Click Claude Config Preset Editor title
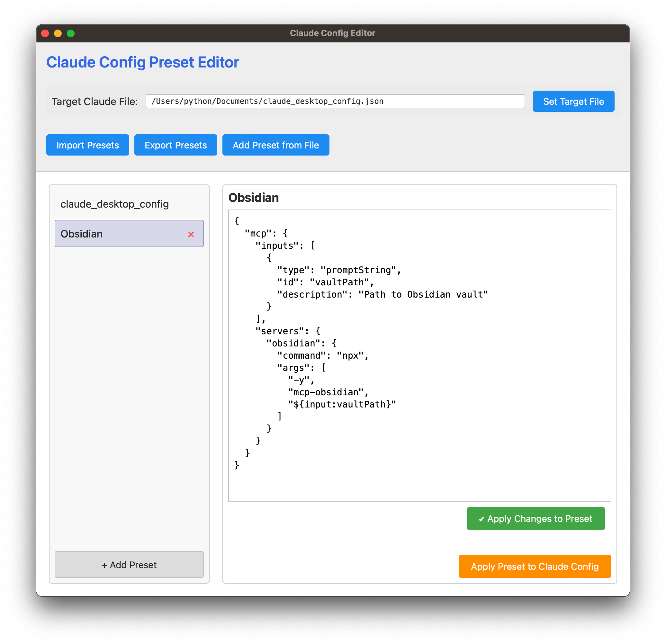666x644 pixels. [x=143, y=62]
